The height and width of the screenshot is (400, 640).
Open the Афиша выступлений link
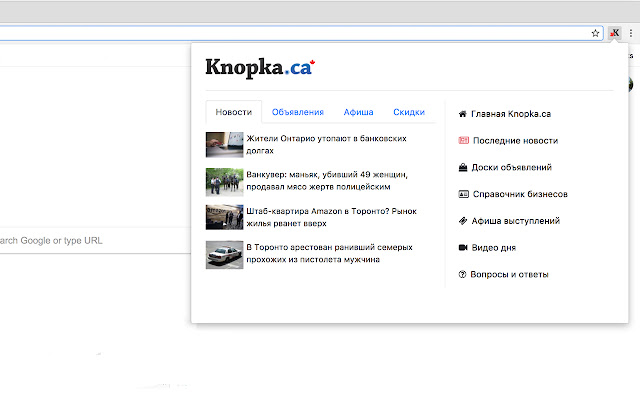(516, 221)
